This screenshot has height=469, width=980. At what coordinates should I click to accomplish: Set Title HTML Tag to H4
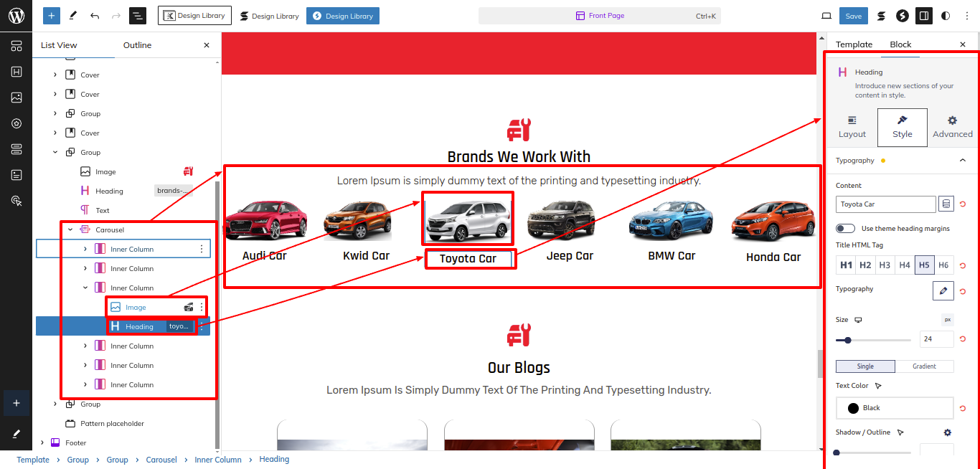[905, 265]
